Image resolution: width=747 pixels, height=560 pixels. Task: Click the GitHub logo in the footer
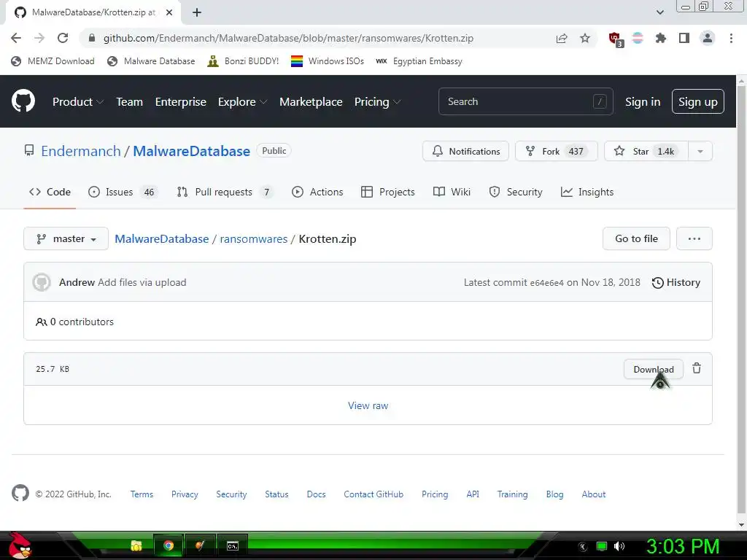[20, 494]
